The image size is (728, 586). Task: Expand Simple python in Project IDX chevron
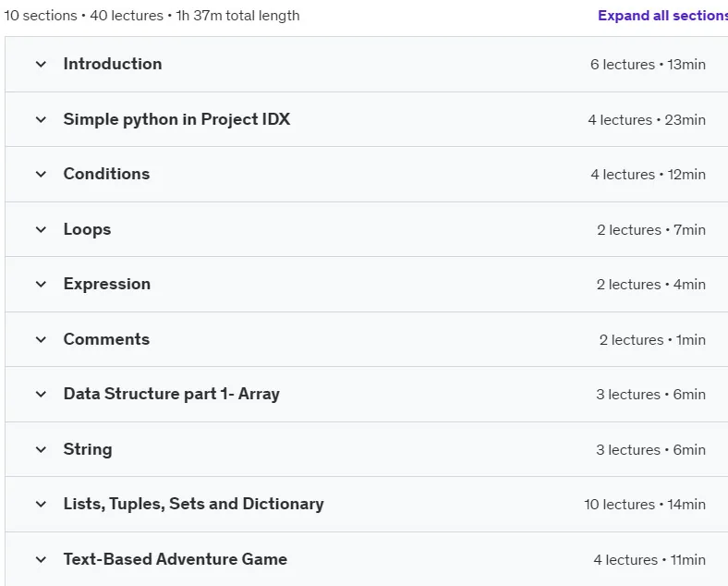(x=41, y=120)
